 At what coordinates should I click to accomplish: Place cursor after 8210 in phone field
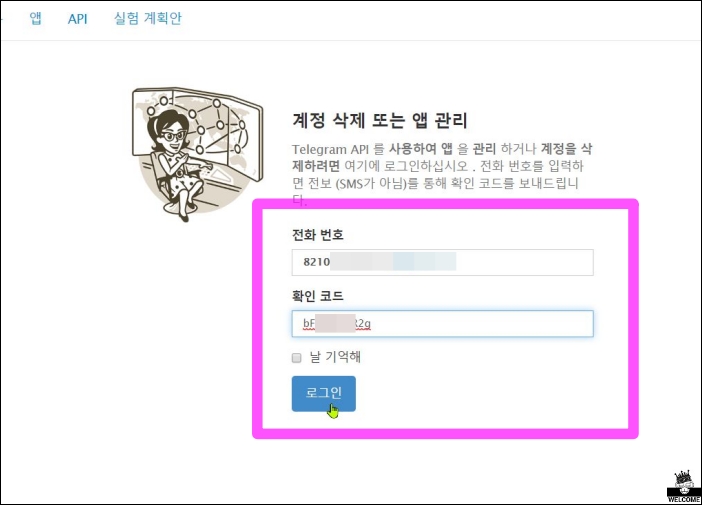click(330, 262)
